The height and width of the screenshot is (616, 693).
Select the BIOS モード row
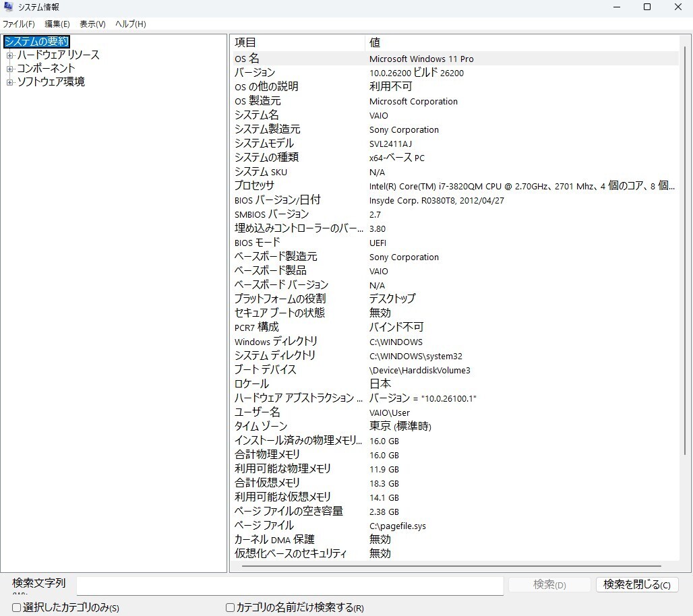tap(455, 242)
